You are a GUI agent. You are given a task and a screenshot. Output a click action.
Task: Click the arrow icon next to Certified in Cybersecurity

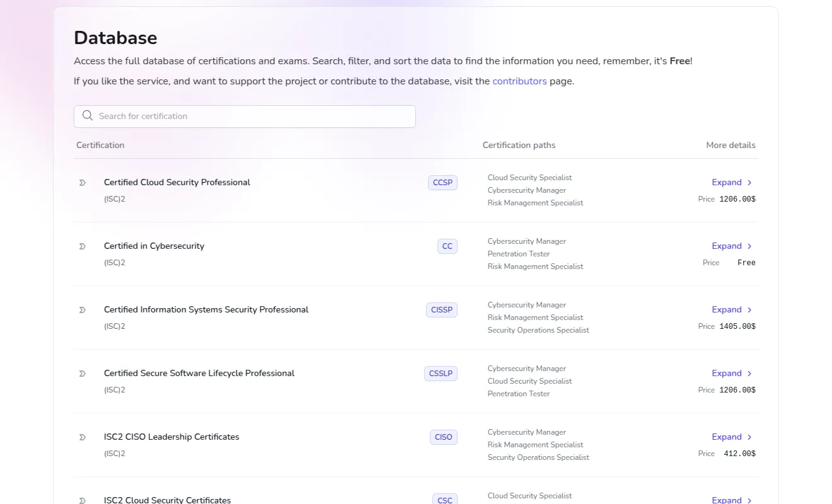(x=82, y=246)
